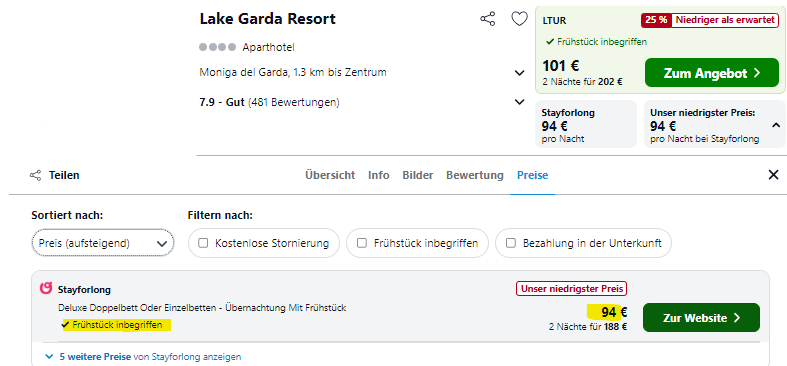This screenshot has height=366, width=787.
Task: Click the Stayforlong logo icon
Action: coord(46,289)
